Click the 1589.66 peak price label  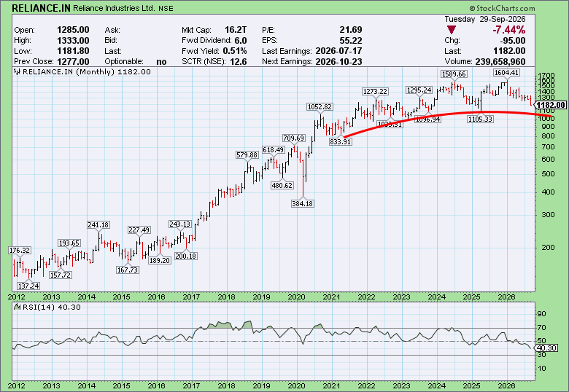click(454, 74)
